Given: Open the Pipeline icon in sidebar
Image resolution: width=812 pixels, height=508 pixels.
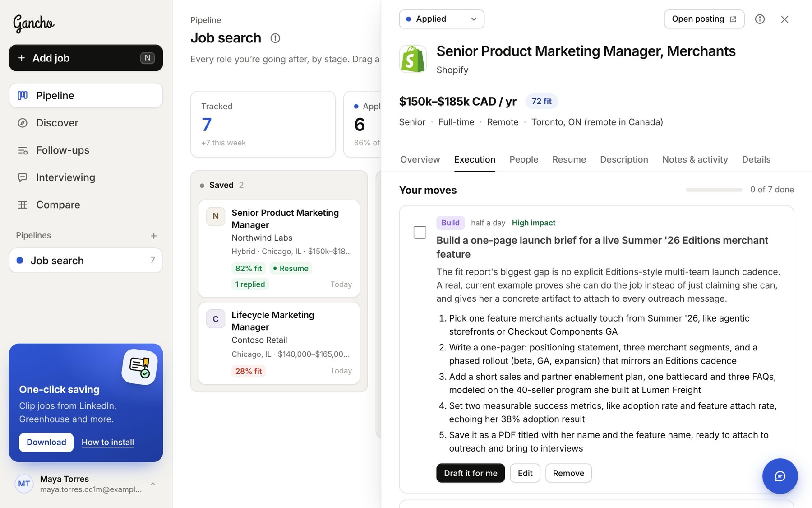Looking at the screenshot, I should tap(23, 95).
